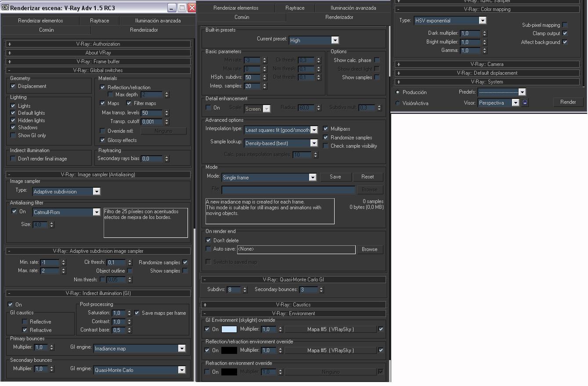Enable the Show GI only option

[13, 135]
